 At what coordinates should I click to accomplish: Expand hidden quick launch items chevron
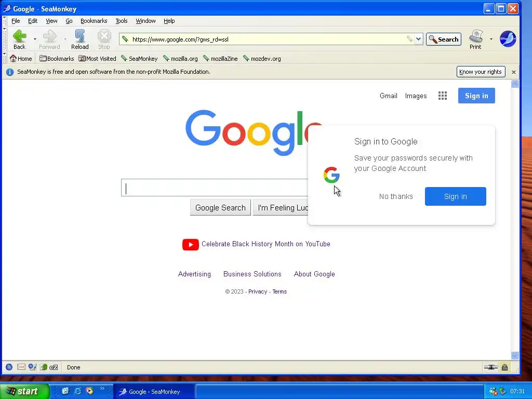pyautogui.click(x=102, y=389)
